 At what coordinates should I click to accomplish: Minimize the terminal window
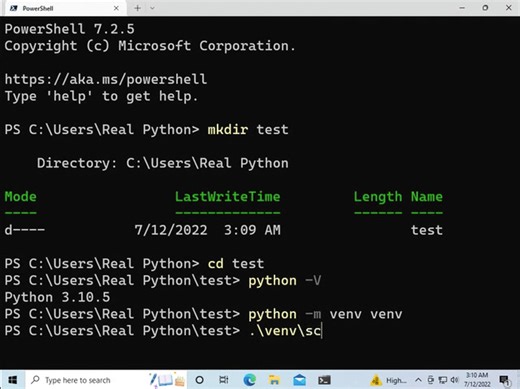462,8
